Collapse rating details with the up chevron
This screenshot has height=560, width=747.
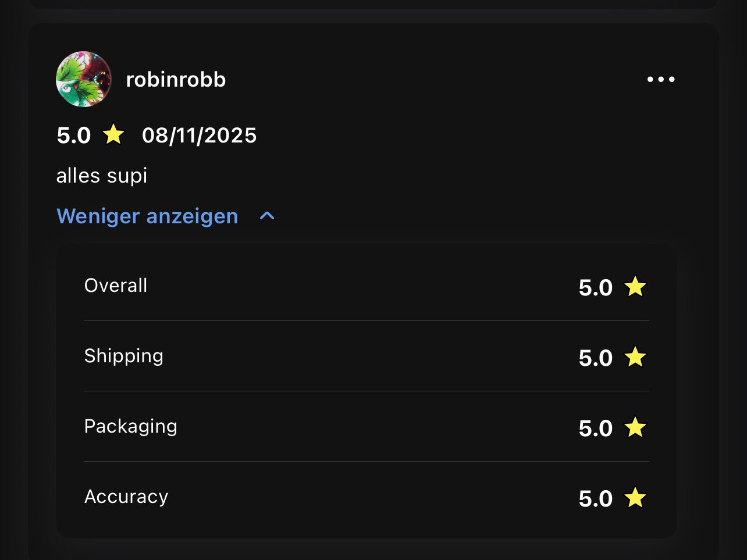point(267,216)
